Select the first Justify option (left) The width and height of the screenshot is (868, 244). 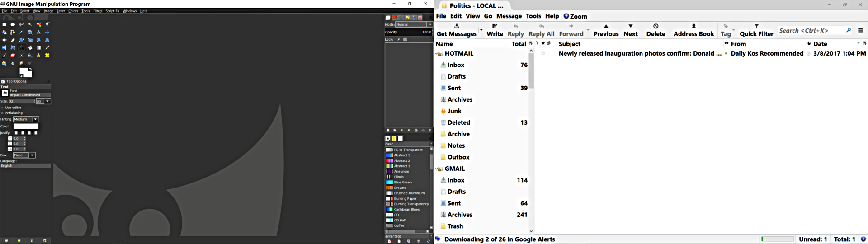click(16, 133)
